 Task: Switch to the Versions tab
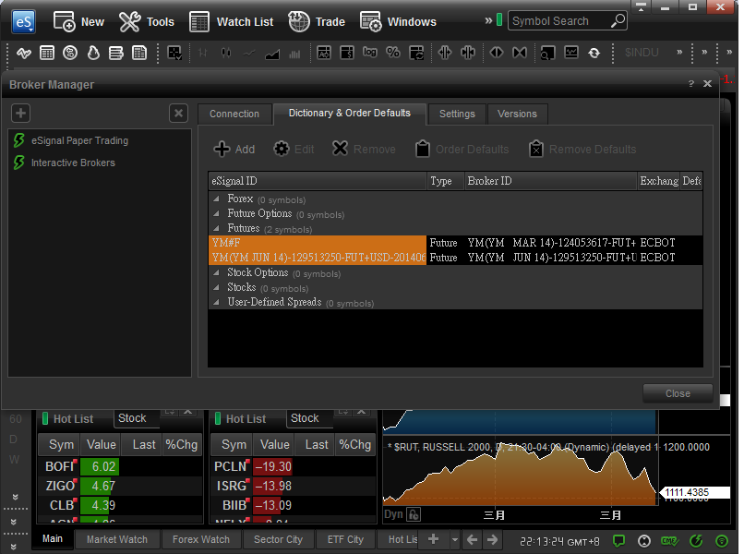(517, 114)
